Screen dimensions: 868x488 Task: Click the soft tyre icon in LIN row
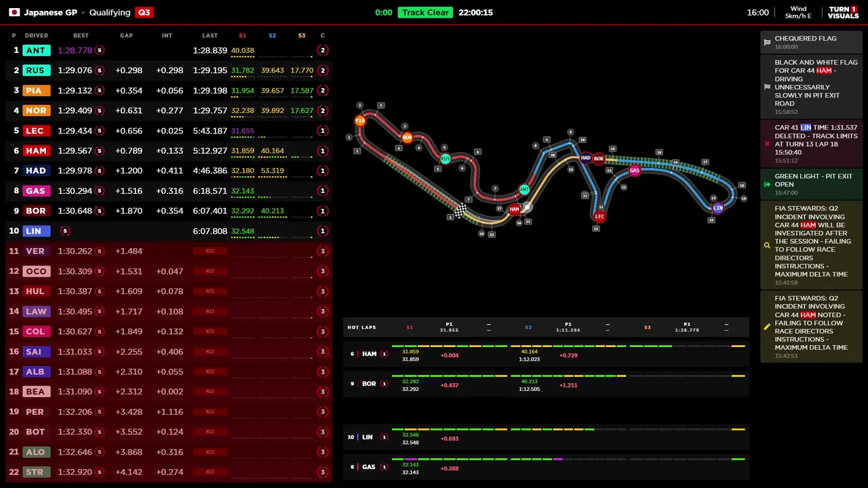[65, 231]
